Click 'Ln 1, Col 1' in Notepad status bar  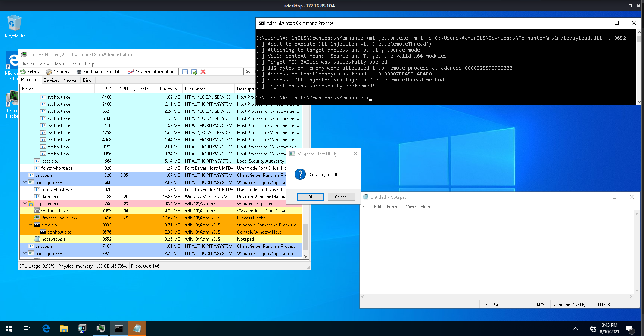tap(494, 305)
